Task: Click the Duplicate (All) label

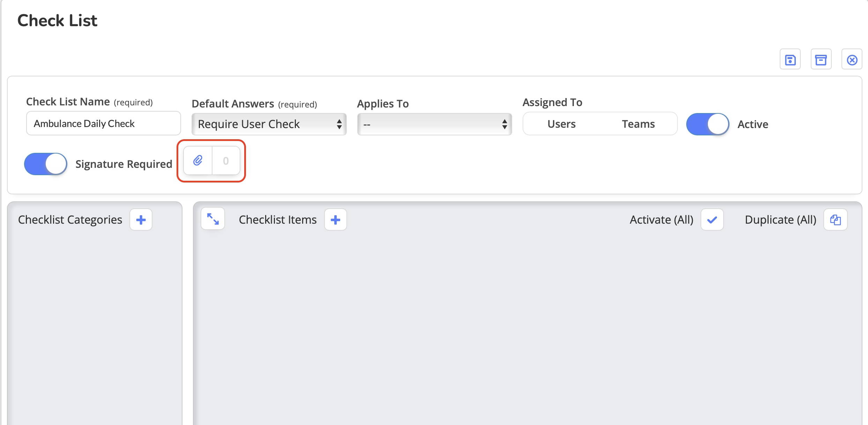Action: pos(780,220)
